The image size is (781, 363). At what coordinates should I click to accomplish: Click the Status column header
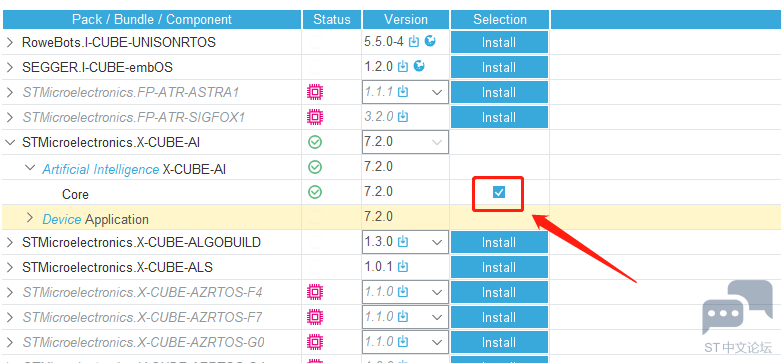(332, 19)
